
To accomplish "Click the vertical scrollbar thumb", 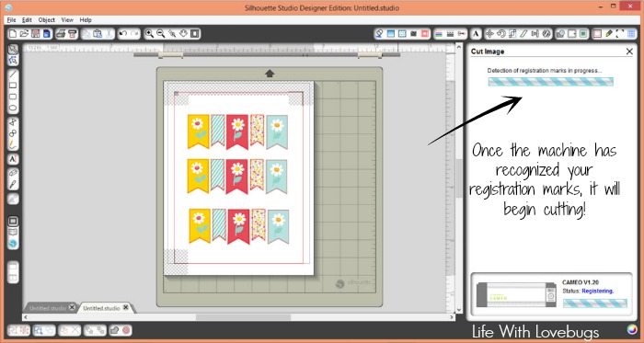I will (459, 178).
